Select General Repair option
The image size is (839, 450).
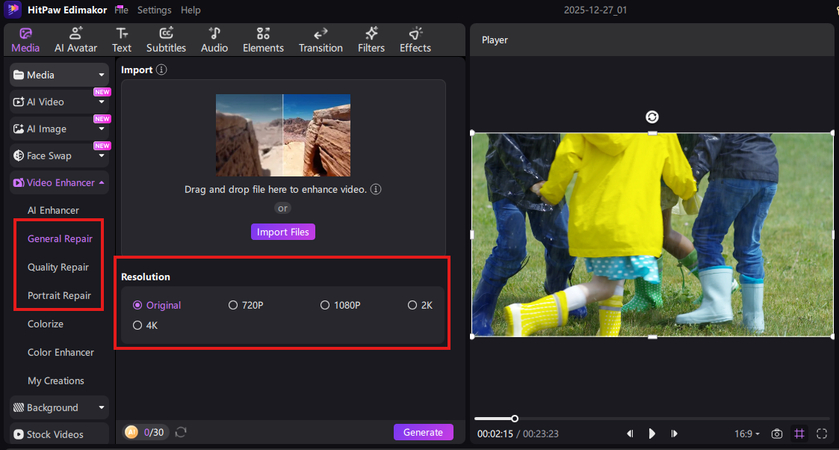pos(60,239)
